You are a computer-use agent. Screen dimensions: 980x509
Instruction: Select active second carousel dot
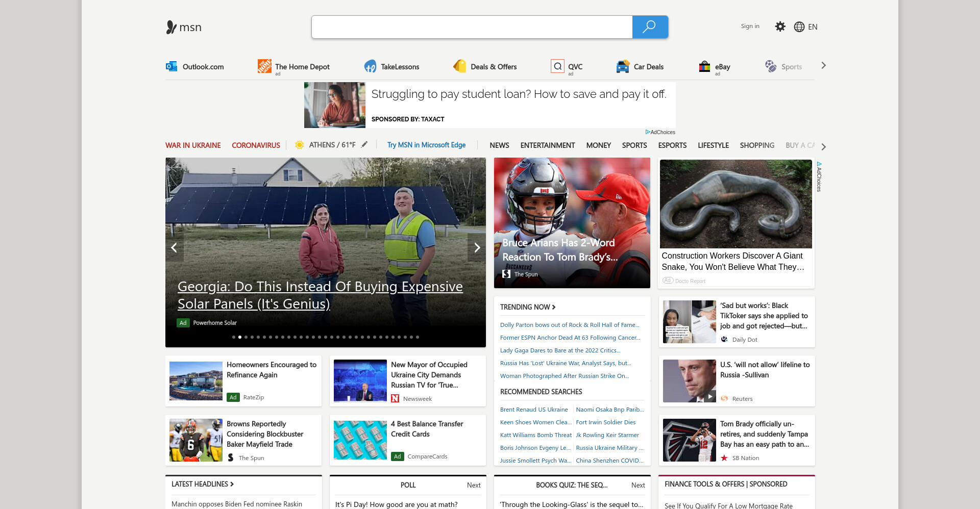(240, 337)
